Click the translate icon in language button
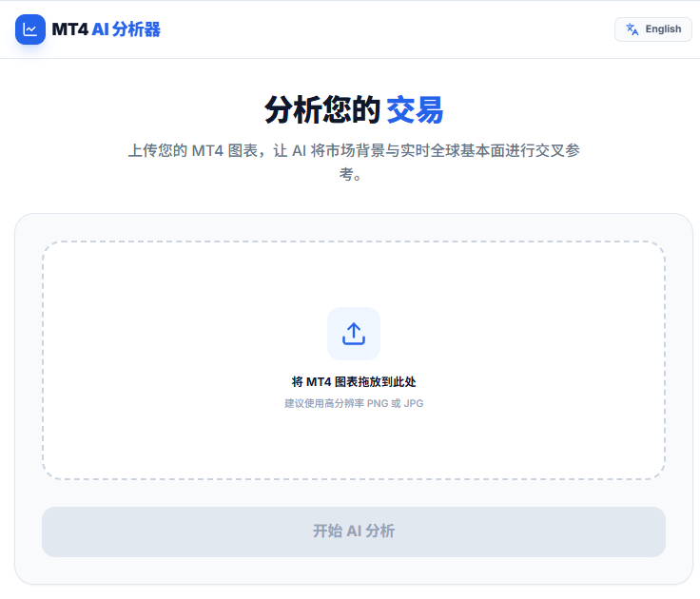Viewport: 700px width, 599px height. pyautogui.click(x=632, y=29)
